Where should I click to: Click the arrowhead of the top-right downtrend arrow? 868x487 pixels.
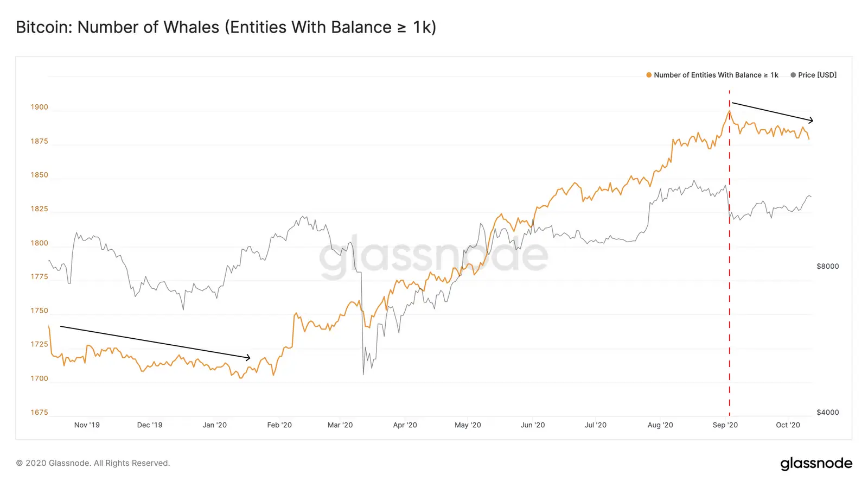tap(812, 121)
